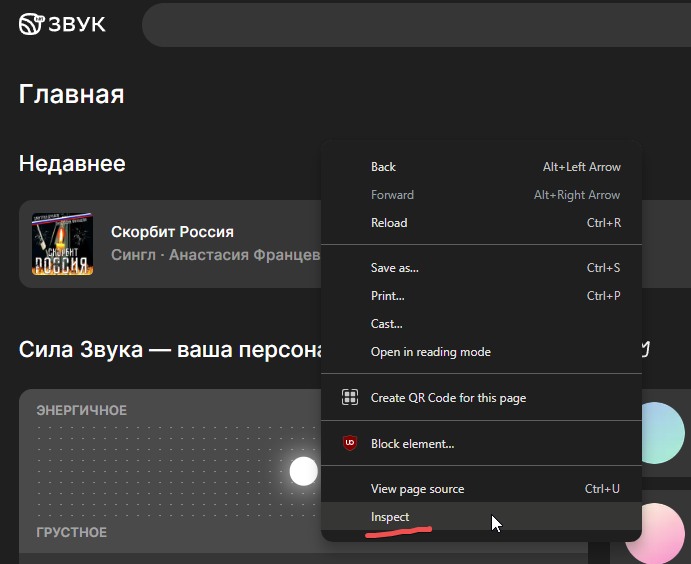
Task: Click the Недавнее section heading
Action: click(72, 163)
